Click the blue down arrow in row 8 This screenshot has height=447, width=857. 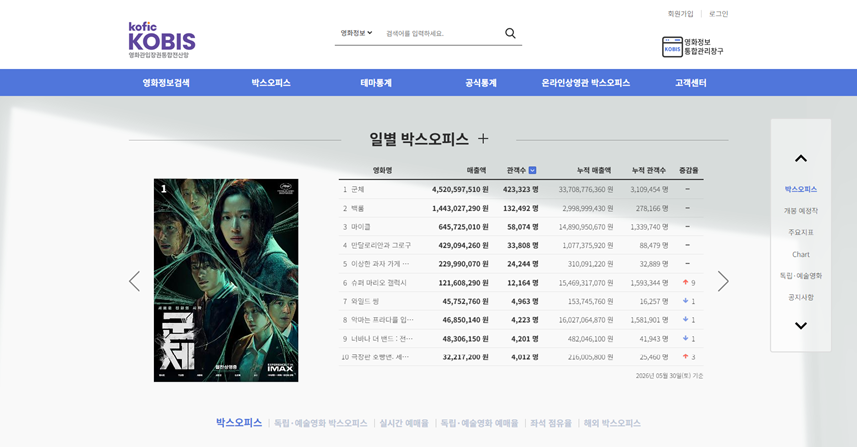(x=685, y=320)
